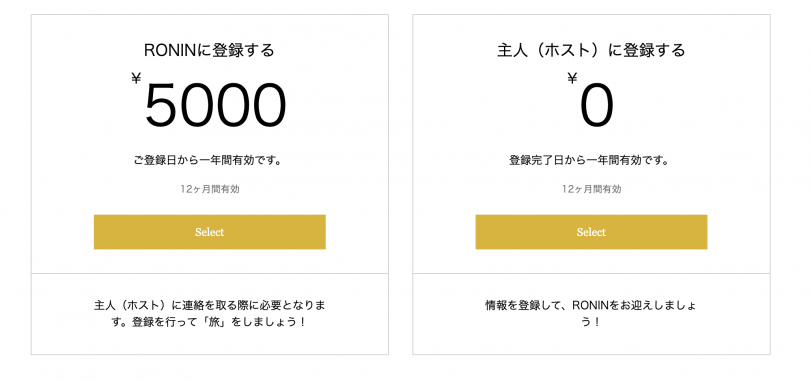Click 主人（ホスト）に連絡 phrase in left footer
Viewport: 810px width, 382px height.
click(x=142, y=305)
